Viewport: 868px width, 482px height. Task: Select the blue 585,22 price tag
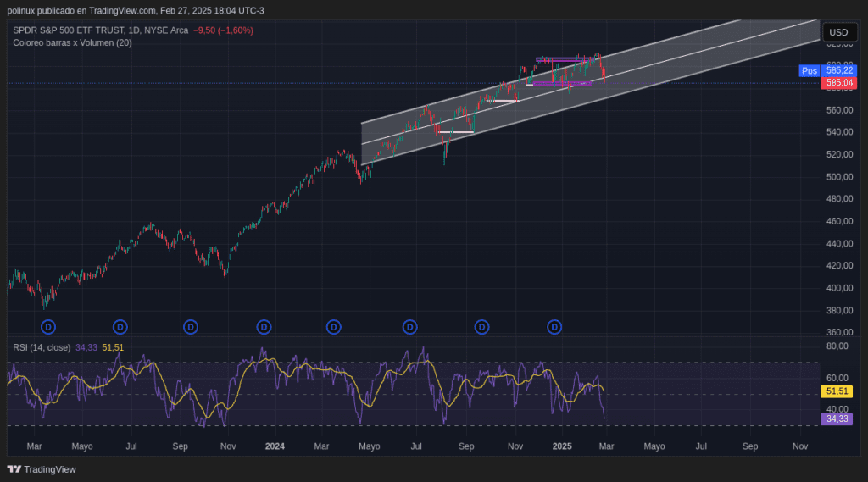[x=839, y=71]
